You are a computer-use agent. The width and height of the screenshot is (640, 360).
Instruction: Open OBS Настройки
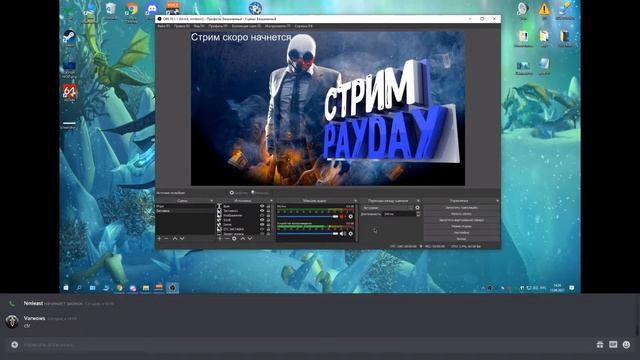coord(461,232)
